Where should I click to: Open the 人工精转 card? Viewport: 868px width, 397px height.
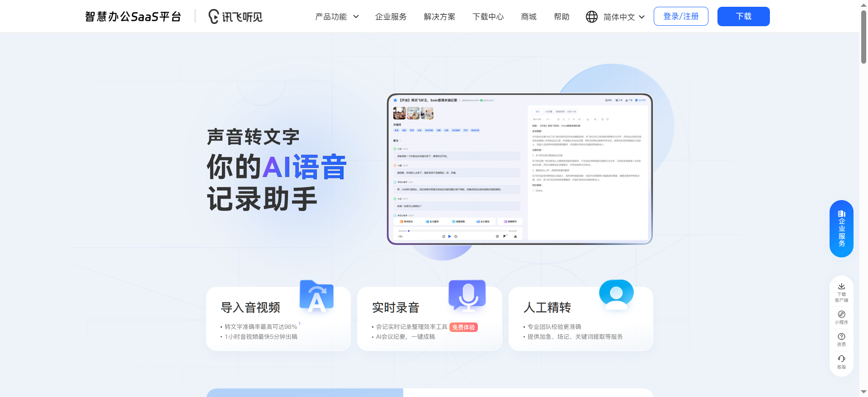(x=581, y=319)
